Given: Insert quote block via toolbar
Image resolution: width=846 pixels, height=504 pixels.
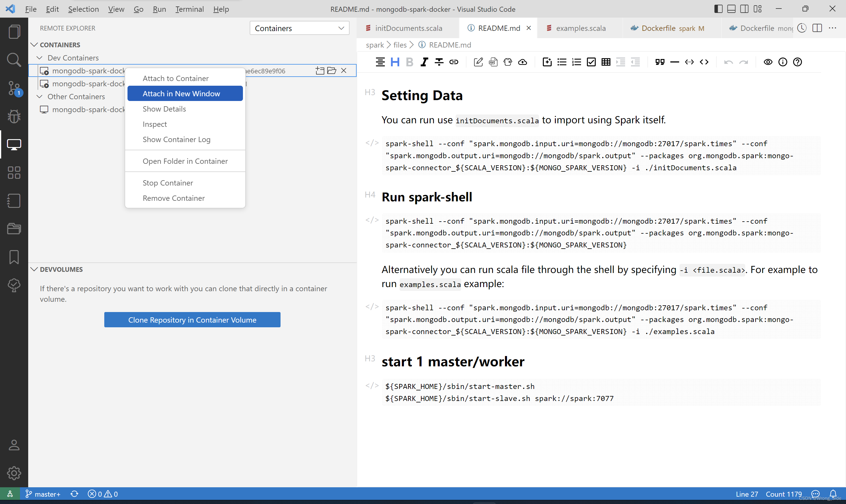Looking at the screenshot, I should (x=660, y=62).
